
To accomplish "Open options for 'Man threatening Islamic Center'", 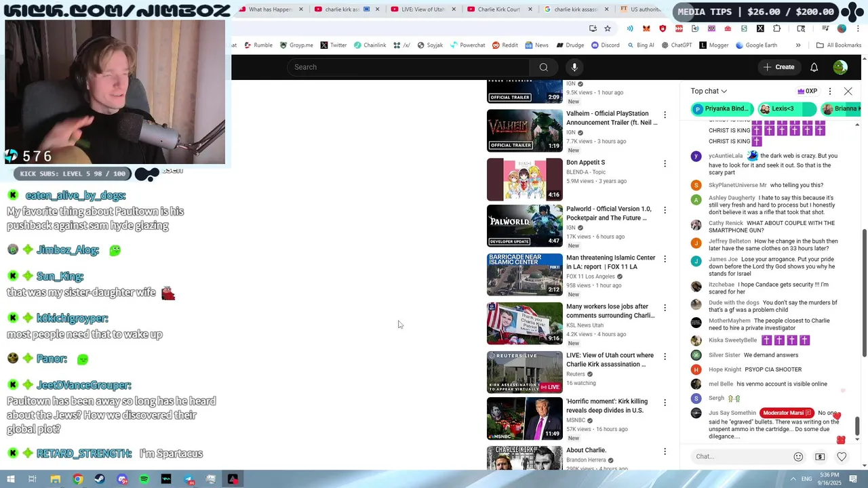I will click(665, 259).
